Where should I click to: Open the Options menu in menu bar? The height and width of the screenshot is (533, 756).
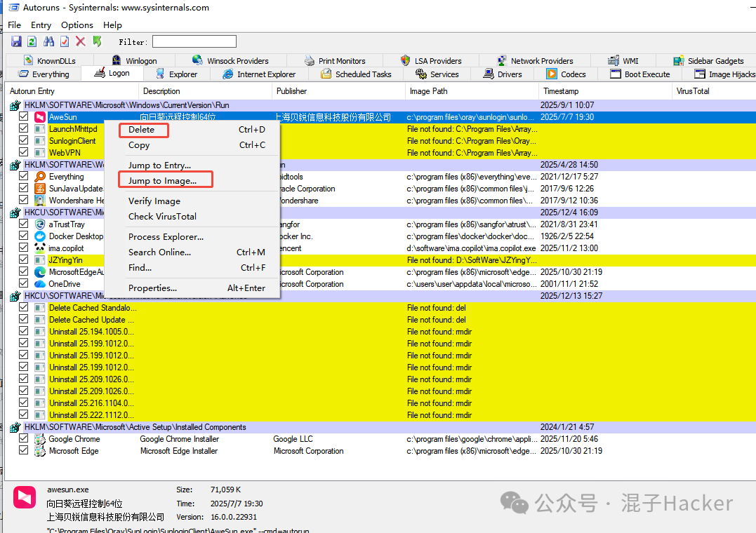(x=77, y=25)
